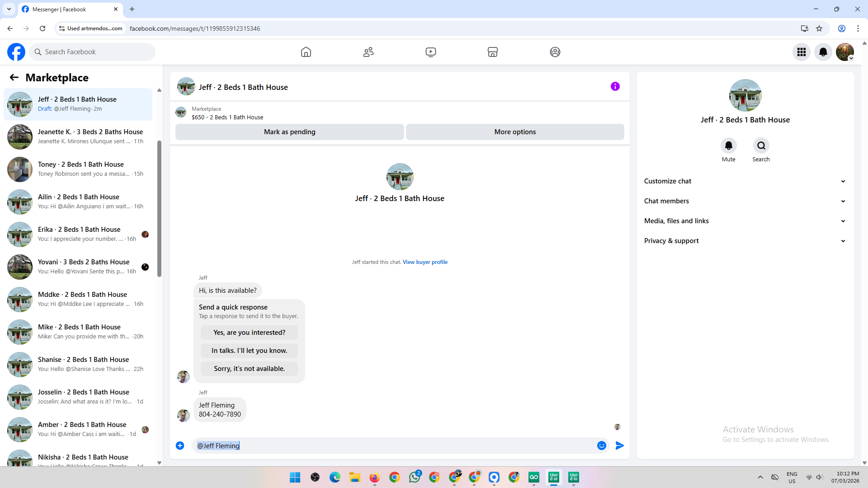The width and height of the screenshot is (868, 488).
Task: Click Jeff's avatar beside the phone number message
Action: tap(183, 415)
